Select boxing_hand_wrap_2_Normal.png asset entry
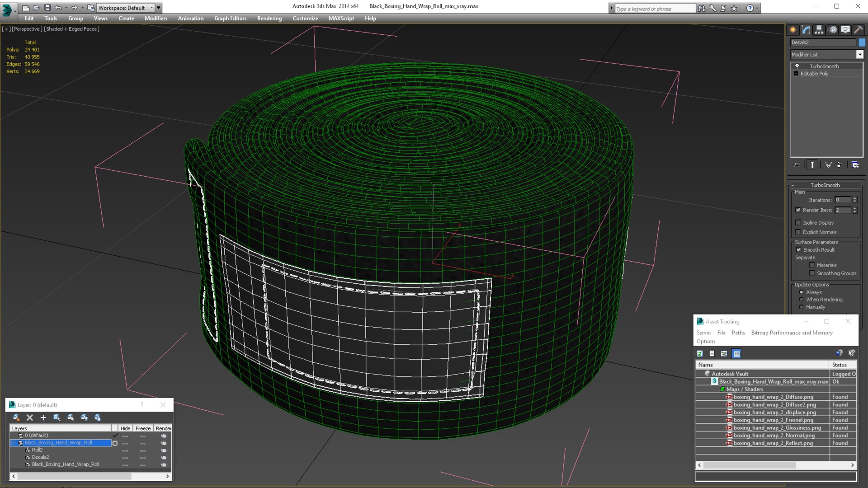 tap(774, 436)
